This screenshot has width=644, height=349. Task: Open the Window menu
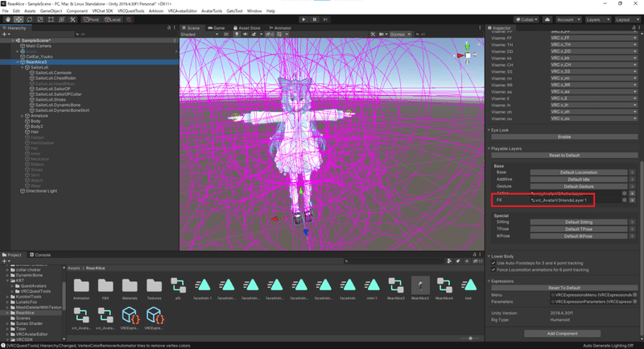pyautogui.click(x=254, y=10)
